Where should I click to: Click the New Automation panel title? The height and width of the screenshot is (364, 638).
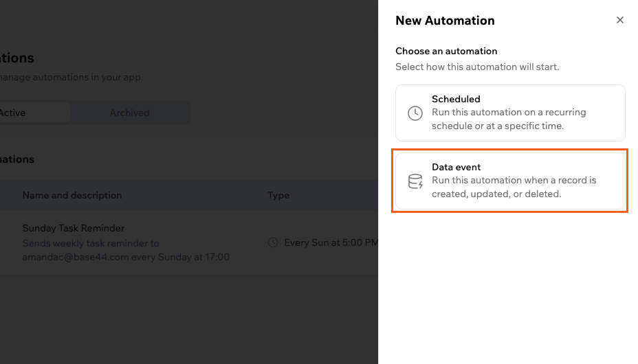tap(445, 21)
